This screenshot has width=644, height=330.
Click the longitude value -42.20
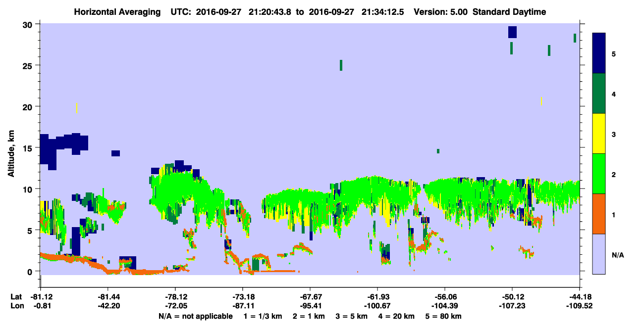(x=108, y=305)
